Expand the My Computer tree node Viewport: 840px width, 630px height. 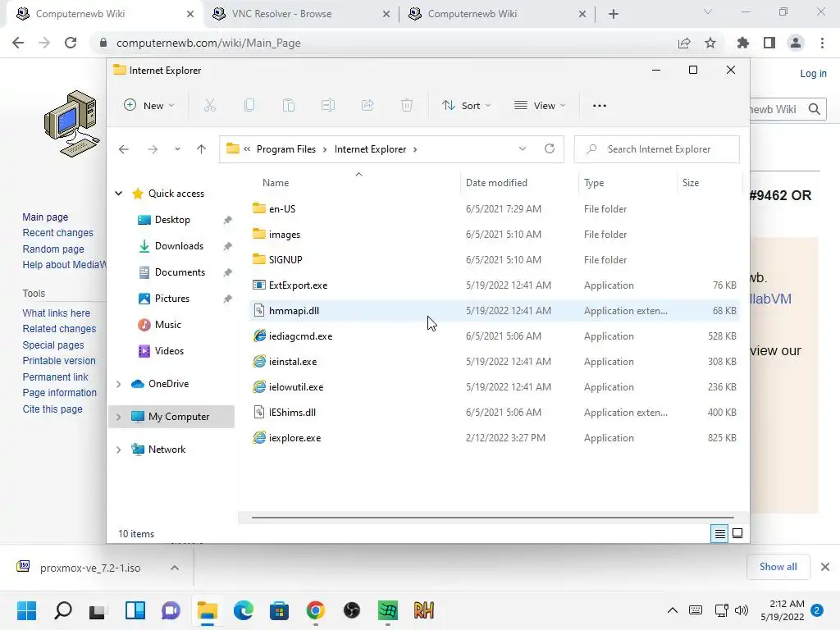(x=118, y=417)
